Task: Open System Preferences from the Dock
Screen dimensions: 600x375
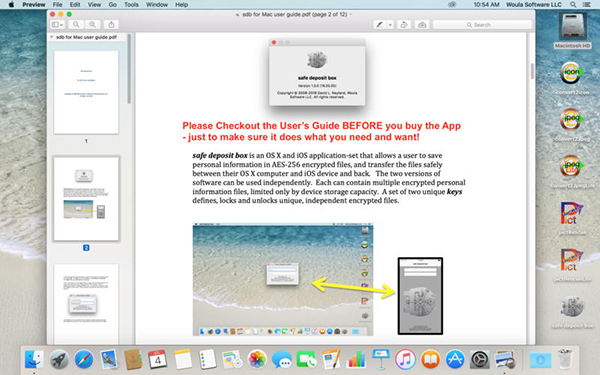Action: (x=479, y=359)
